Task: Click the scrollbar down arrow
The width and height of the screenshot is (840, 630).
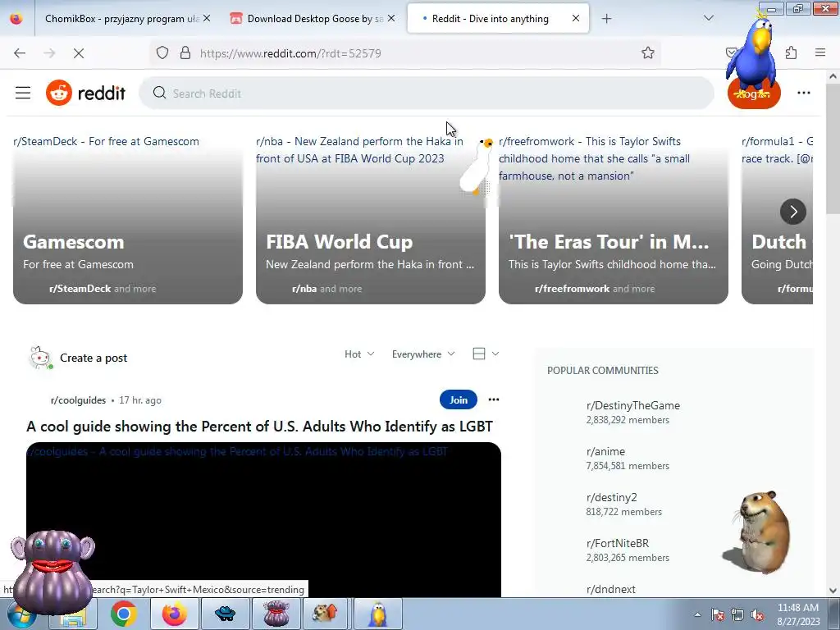Action: pyautogui.click(x=833, y=591)
